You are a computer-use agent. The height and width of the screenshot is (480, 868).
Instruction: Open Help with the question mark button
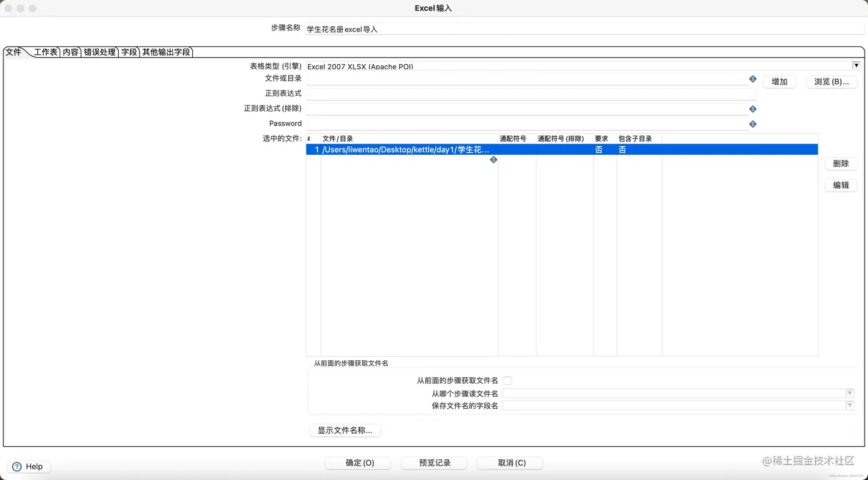pyautogui.click(x=28, y=466)
